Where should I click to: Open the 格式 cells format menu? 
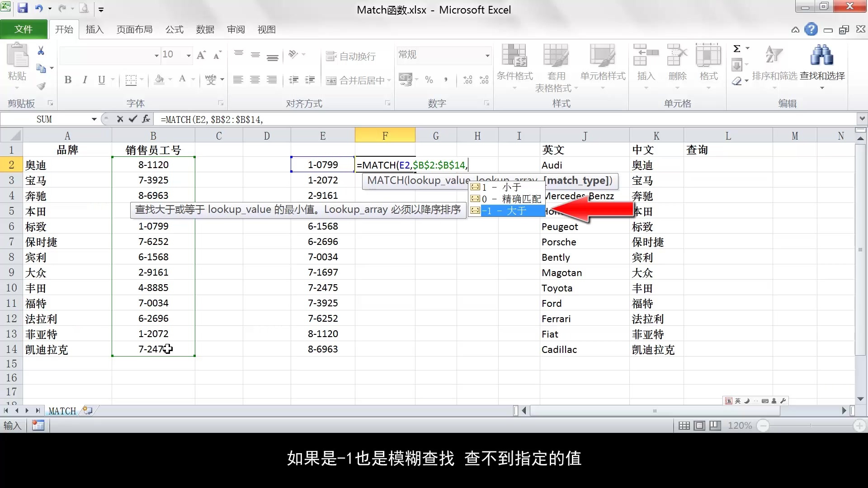tap(708, 67)
